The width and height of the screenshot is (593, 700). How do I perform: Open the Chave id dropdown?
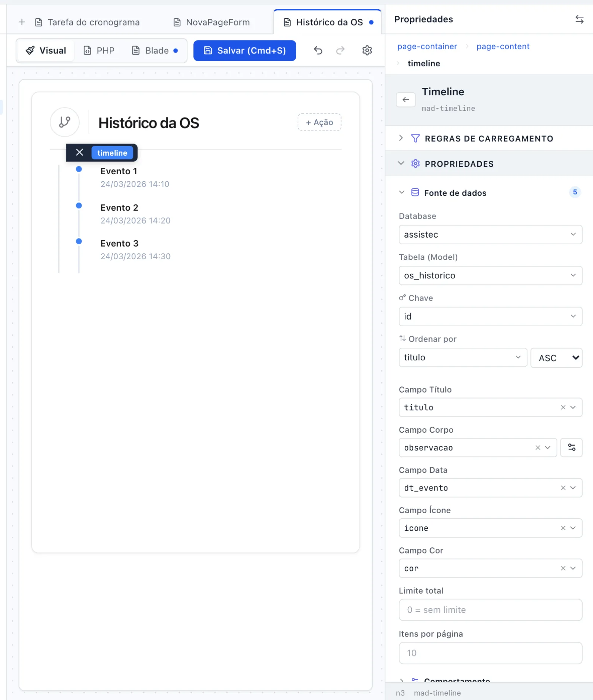tap(490, 316)
